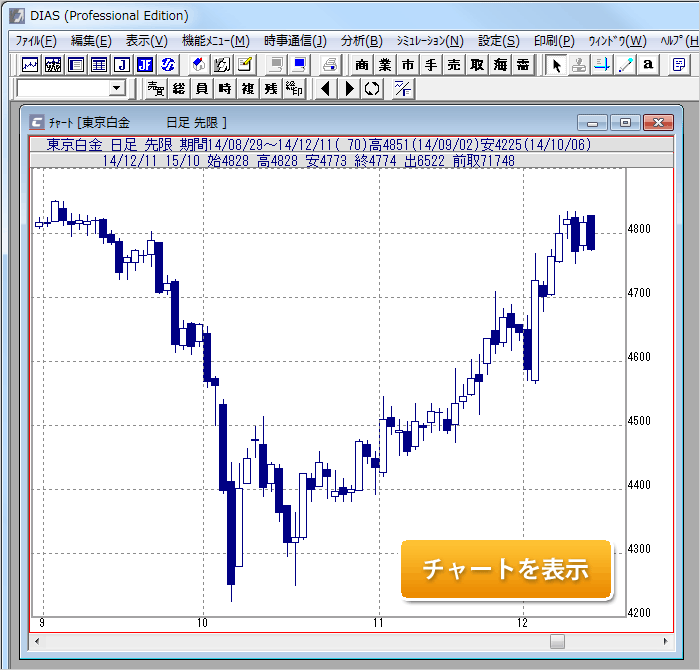The height and width of the screenshot is (670, 700).
Task: Expand the empty combo box dropdown
Action: 116,89
